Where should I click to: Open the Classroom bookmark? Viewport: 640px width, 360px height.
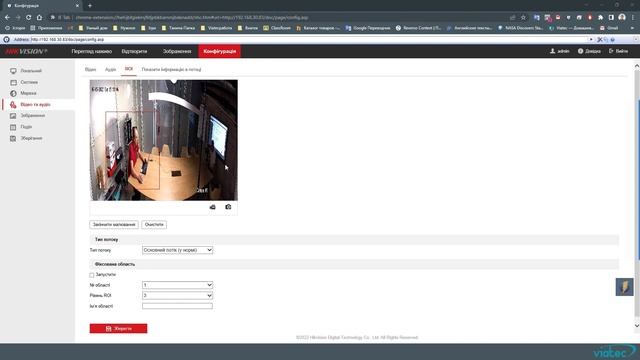tap(277, 28)
